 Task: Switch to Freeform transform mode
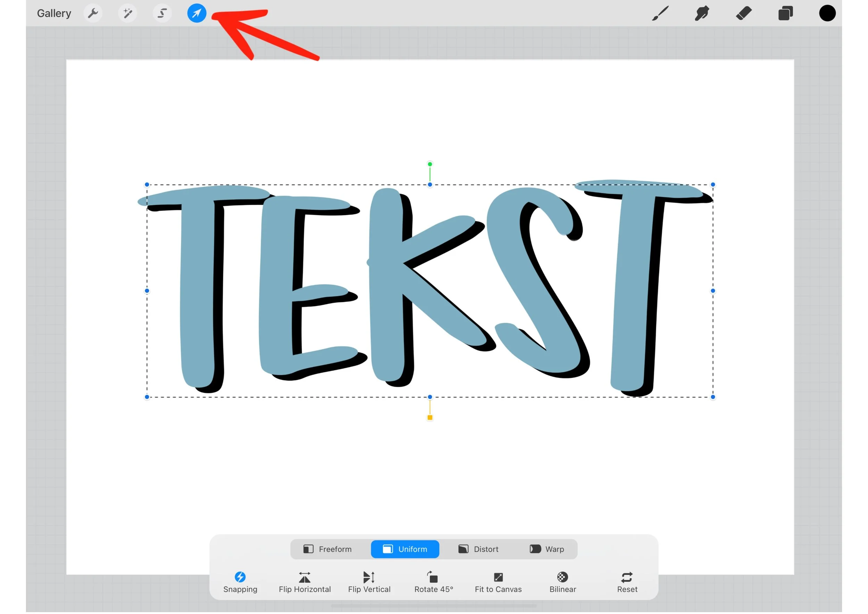pos(327,549)
